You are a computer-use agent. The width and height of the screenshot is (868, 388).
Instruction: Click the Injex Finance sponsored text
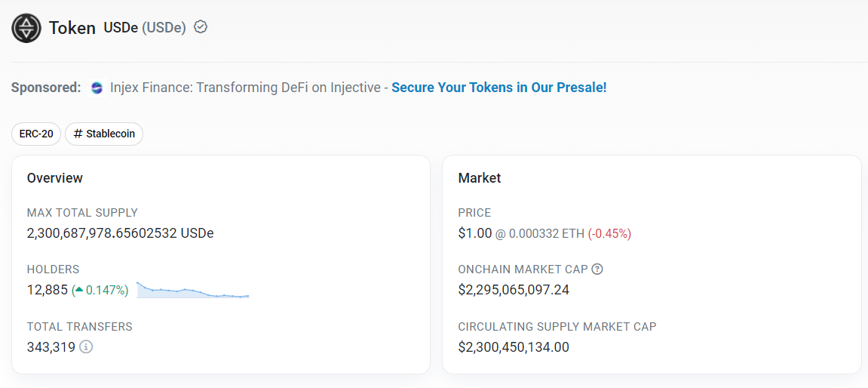[x=245, y=88]
